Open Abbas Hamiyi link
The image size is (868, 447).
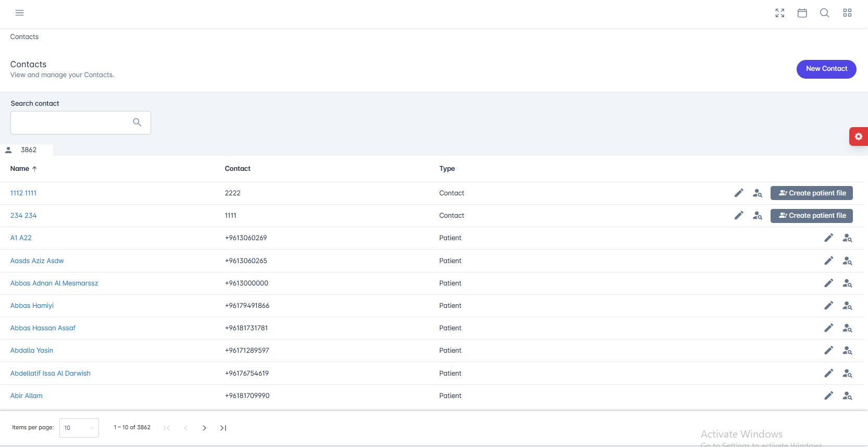(32, 306)
